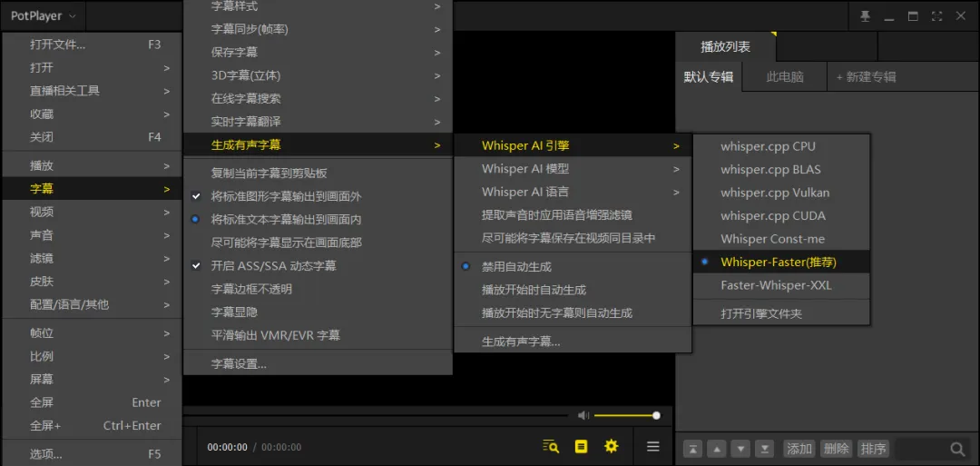Click the move-to-bottom playlist icon
The image size is (980, 466).
(764, 449)
